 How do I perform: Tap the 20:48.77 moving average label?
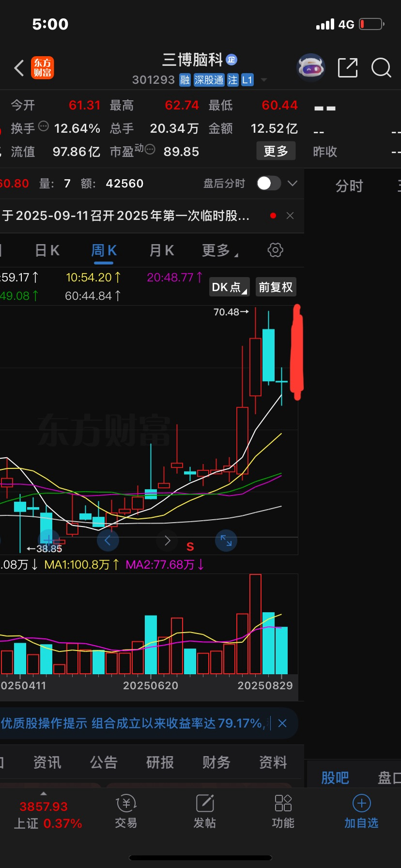(175, 278)
